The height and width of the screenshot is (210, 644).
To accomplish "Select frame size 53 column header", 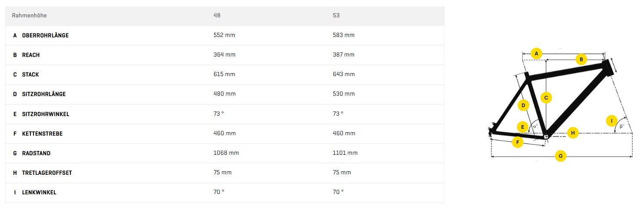I will pos(336,16).
